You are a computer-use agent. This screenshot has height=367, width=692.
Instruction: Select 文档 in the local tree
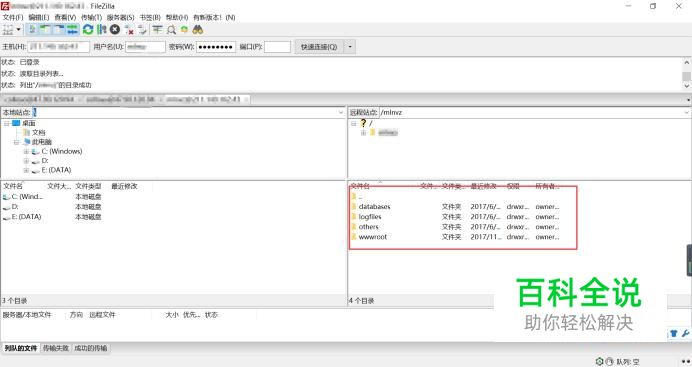coord(38,132)
